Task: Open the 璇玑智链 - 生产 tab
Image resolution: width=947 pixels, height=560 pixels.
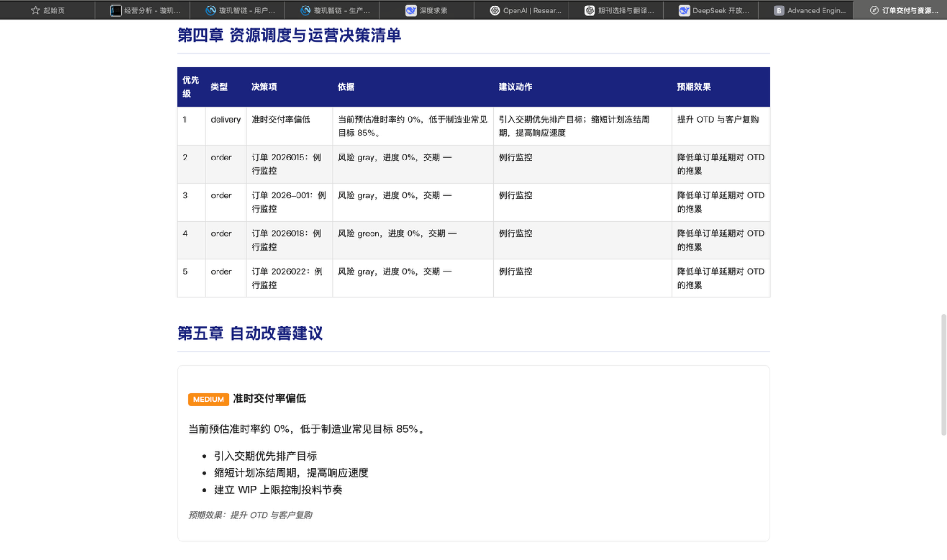Action: [x=332, y=10]
